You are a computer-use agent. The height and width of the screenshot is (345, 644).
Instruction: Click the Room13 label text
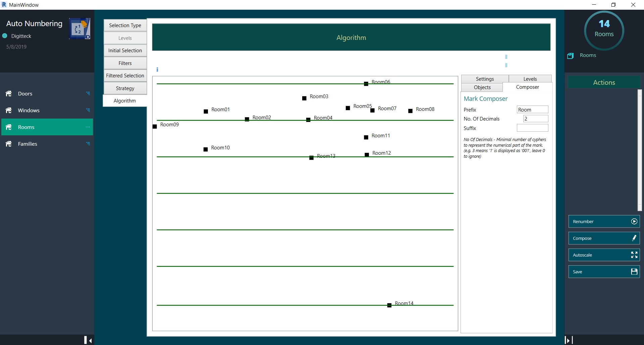click(326, 156)
